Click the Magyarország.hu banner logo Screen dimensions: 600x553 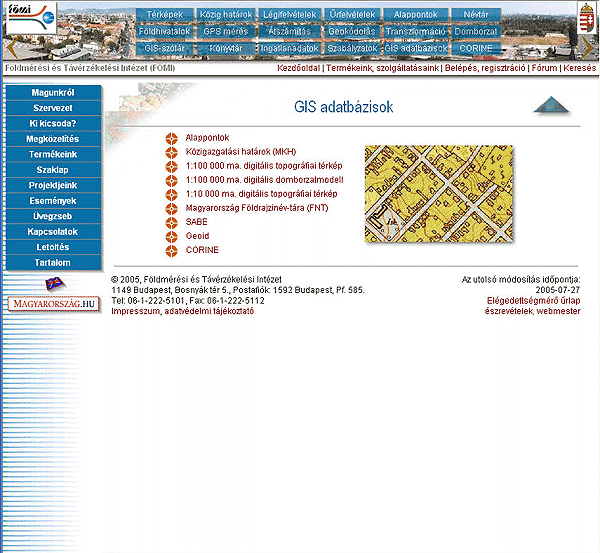click(55, 302)
